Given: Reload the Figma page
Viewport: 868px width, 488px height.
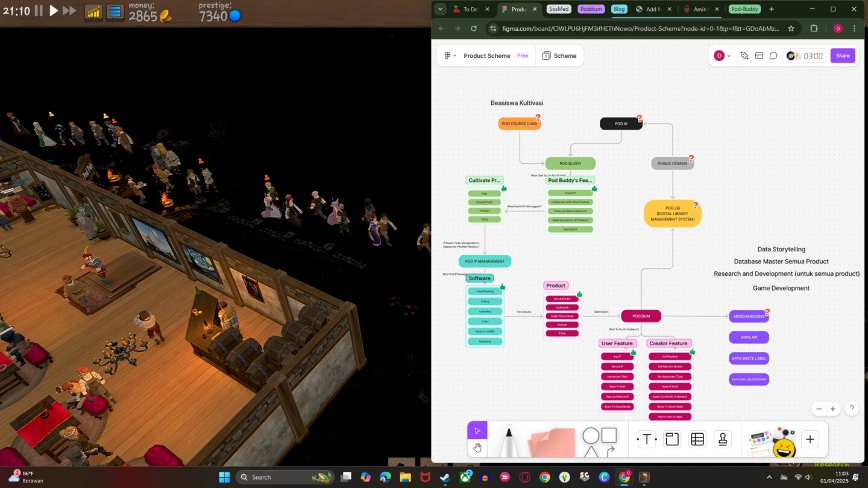Looking at the screenshot, I should click(474, 28).
